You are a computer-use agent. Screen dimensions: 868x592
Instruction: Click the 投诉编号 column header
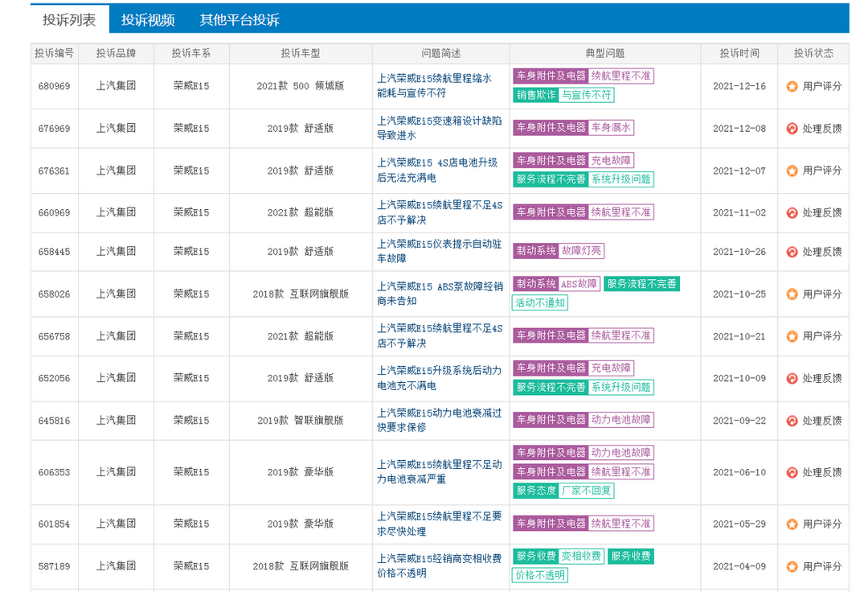pos(55,54)
